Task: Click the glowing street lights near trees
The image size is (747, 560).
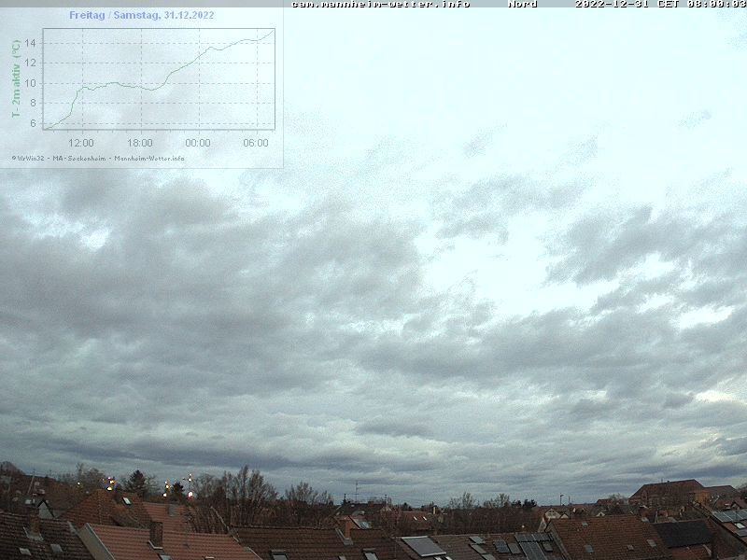Action: coord(111,483)
